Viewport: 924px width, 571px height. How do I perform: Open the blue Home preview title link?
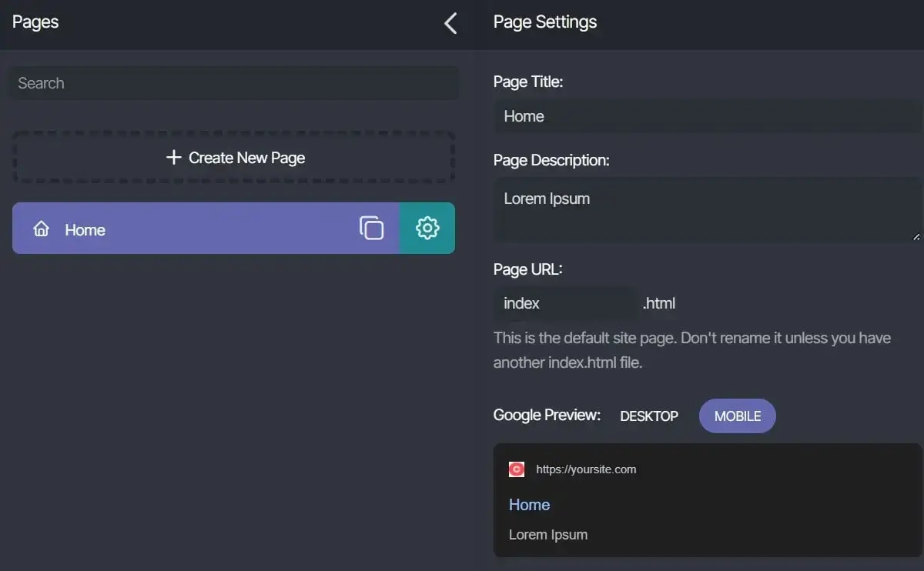click(x=529, y=505)
